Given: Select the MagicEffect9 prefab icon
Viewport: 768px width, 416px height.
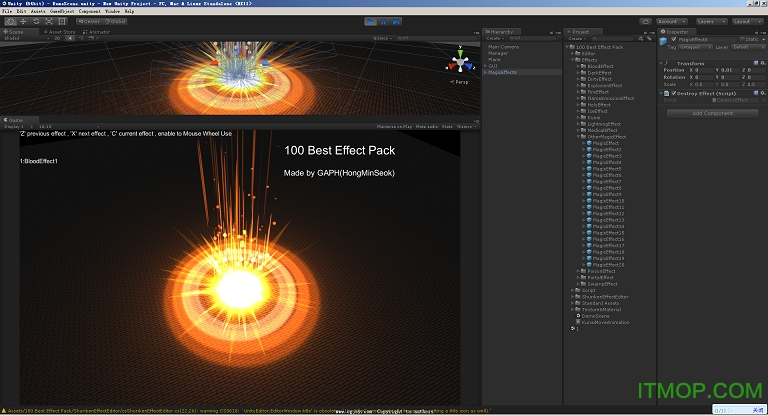Looking at the screenshot, I should coord(589,195).
